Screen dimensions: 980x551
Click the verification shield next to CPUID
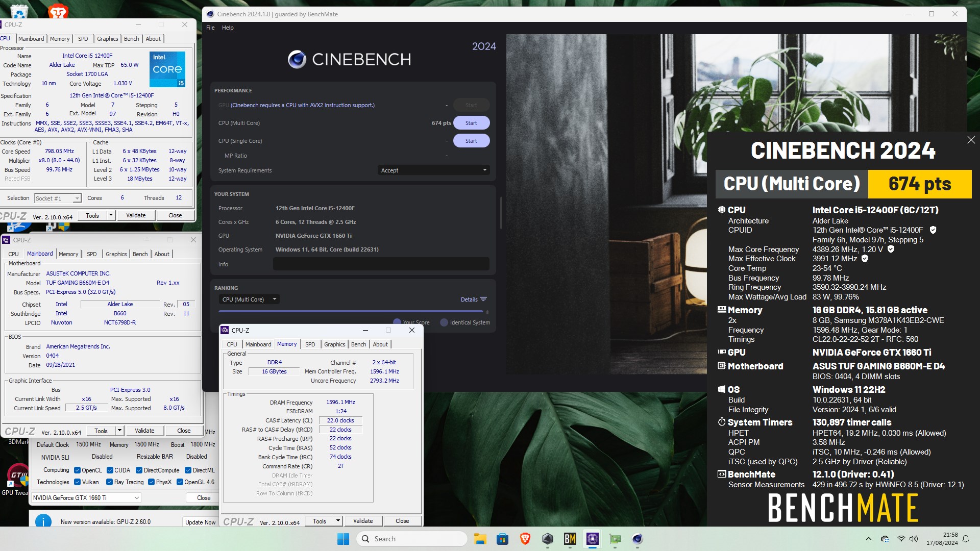click(933, 230)
